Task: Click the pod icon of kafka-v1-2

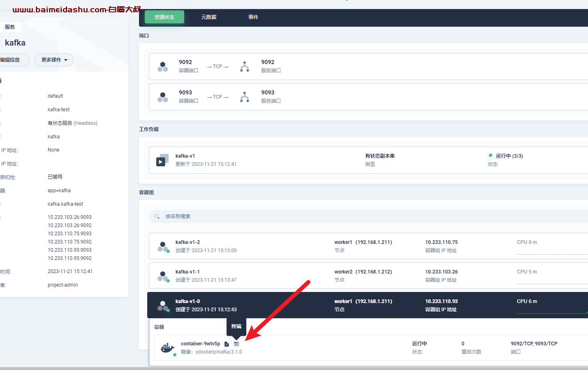Action: point(163,247)
